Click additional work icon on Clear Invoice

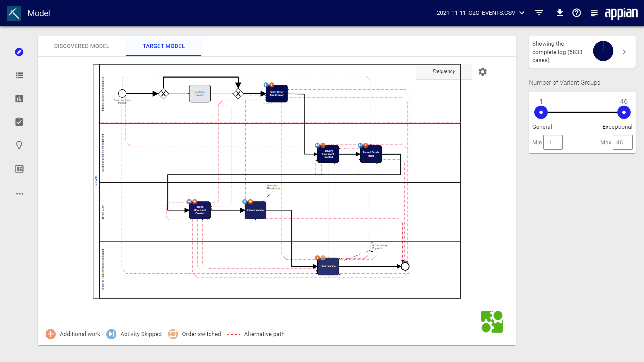[317, 258]
